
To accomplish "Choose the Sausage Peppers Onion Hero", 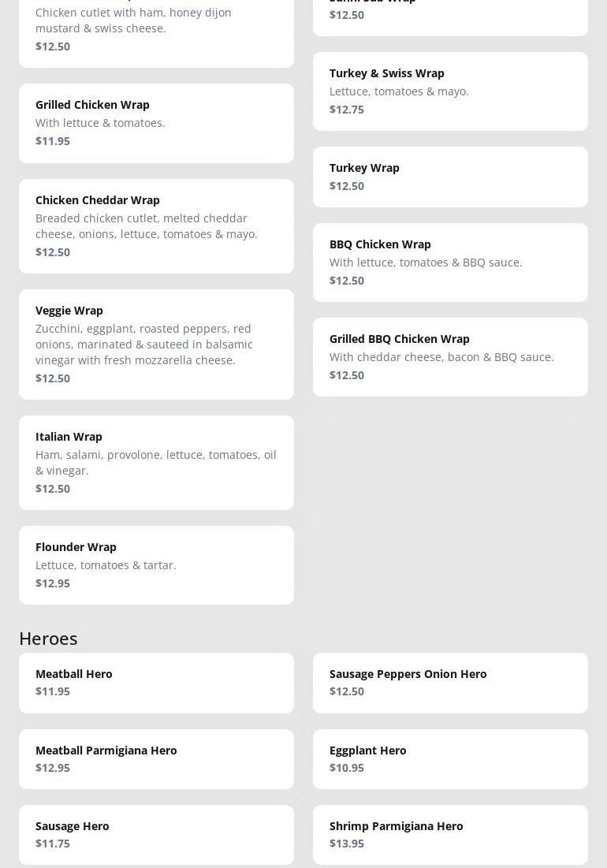I will 450,683.
